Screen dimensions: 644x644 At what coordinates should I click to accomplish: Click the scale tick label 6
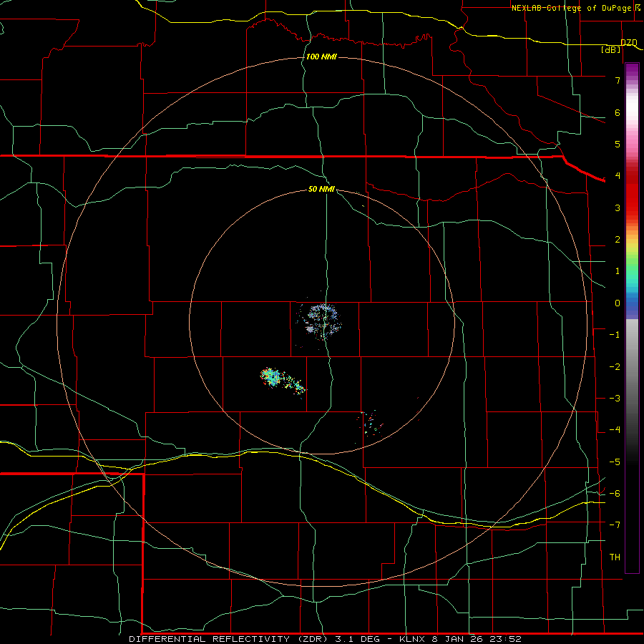click(x=618, y=112)
